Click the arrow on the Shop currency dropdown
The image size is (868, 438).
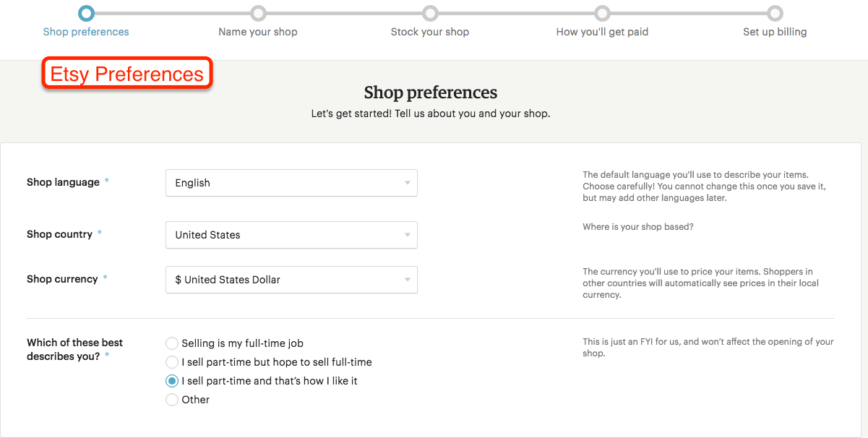tap(408, 280)
